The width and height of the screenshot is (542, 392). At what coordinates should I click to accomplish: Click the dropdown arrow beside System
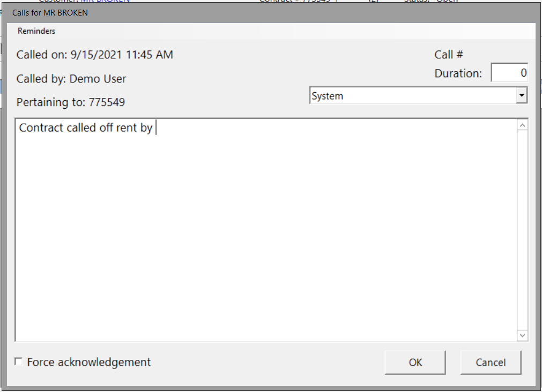[x=521, y=95]
